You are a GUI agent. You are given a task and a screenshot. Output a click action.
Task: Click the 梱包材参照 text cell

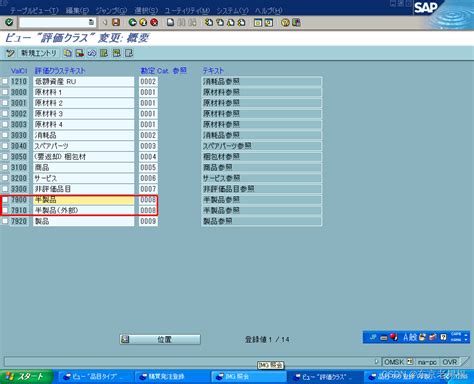[x=262, y=157]
